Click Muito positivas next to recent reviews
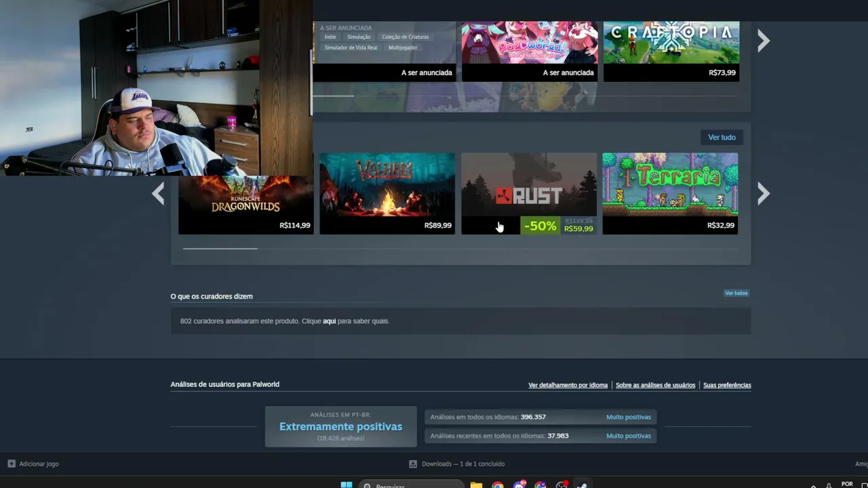This screenshot has width=868, height=488. [629, 436]
